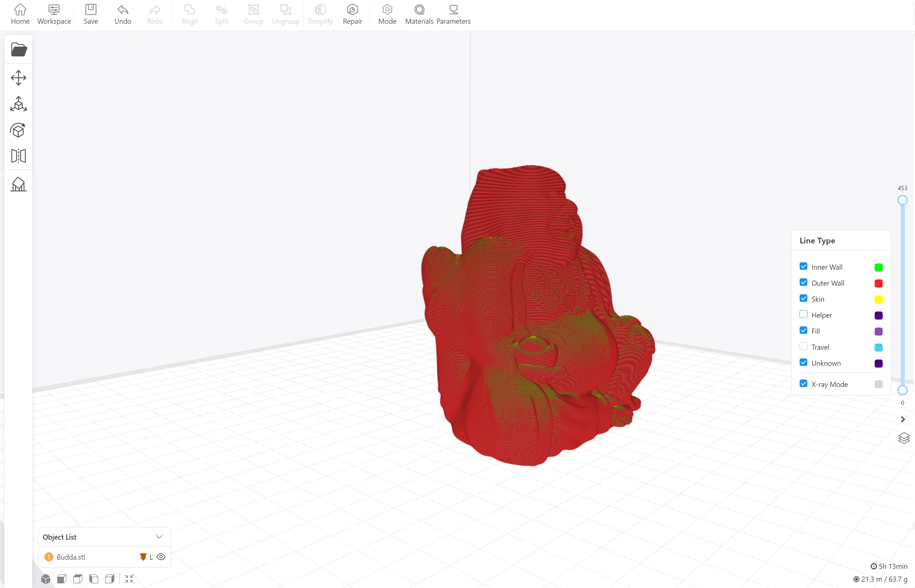This screenshot has height=588, width=915.
Task: Open the Materials menu
Action: point(419,15)
